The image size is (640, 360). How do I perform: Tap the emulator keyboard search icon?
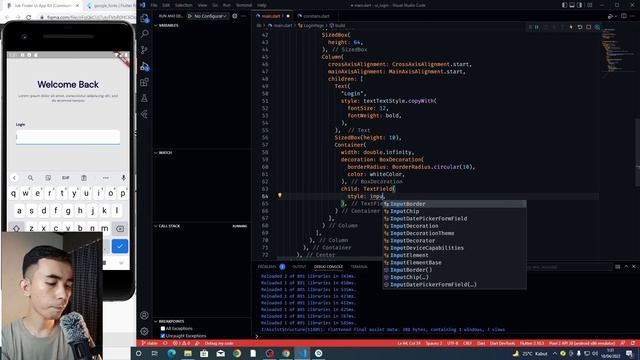pos(31,178)
